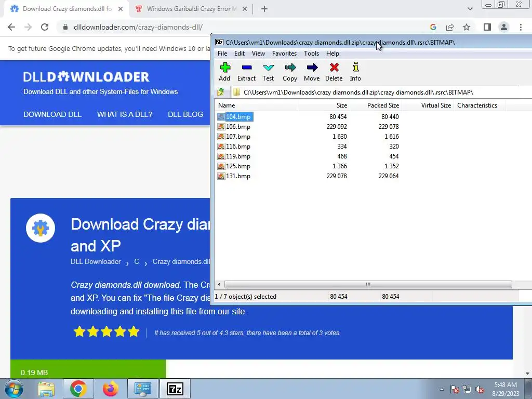Select the highlighted 104.bmp file
The width and height of the screenshot is (532, 399).
point(235,117)
